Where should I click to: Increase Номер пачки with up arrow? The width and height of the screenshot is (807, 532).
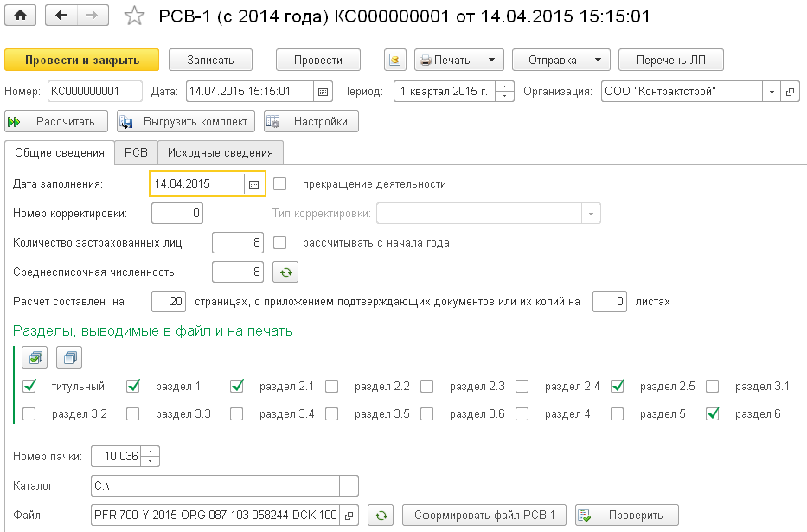tap(150, 452)
